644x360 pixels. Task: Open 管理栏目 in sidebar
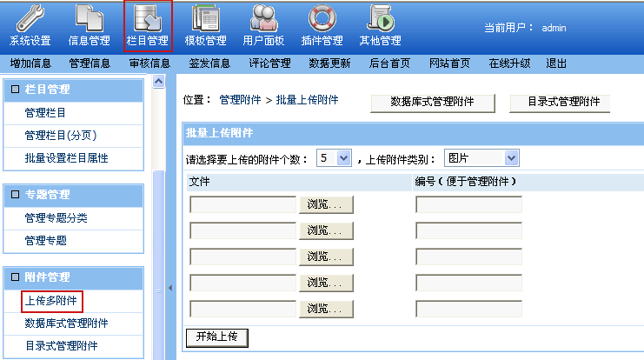pos(45,112)
